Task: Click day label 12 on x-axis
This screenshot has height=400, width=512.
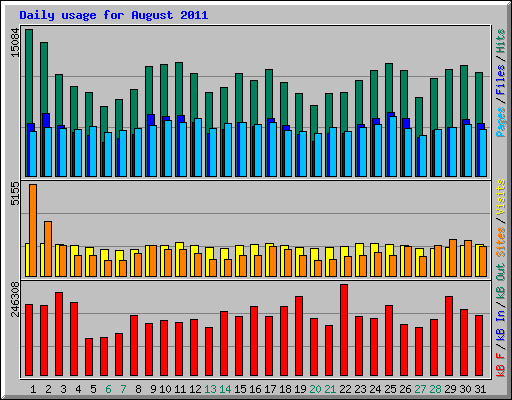Action: 195,389
